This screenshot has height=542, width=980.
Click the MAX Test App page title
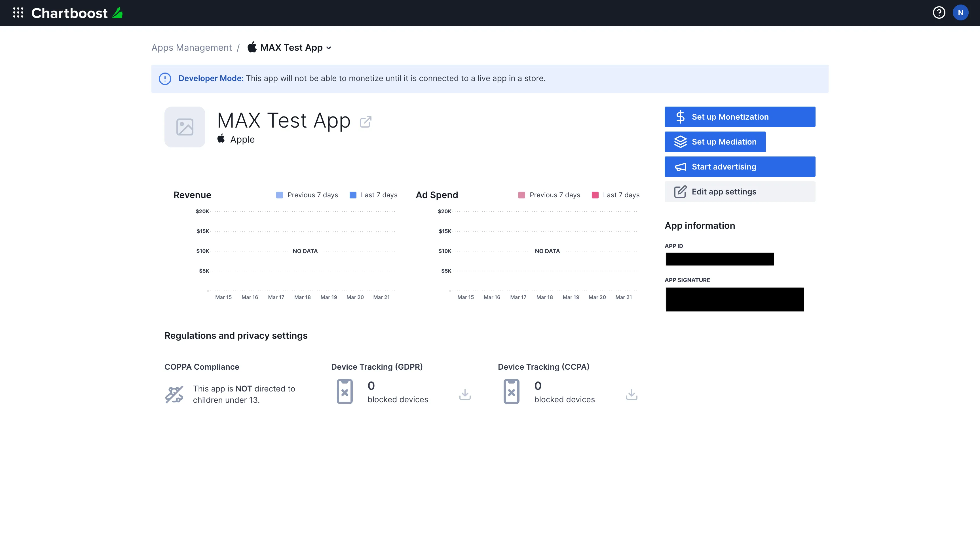[284, 121]
